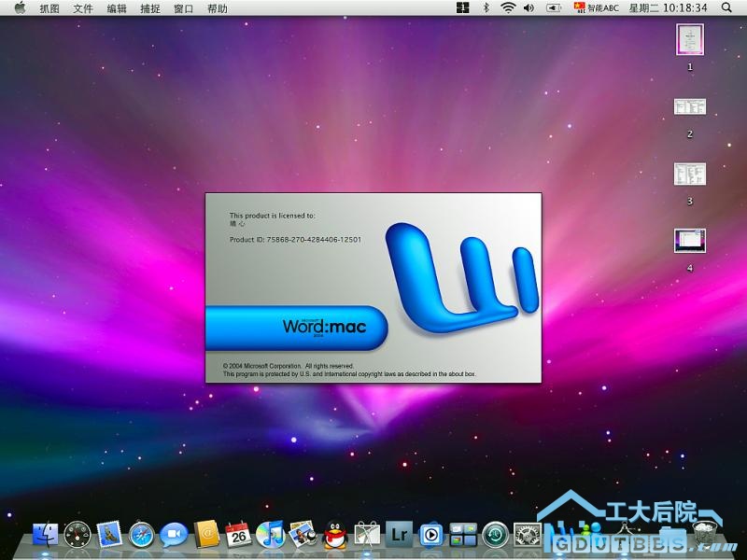The height and width of the screenshot is (560, 747).
Task: Select desktop file thumbnail labeled 1
Action: (x=689, y=39)
